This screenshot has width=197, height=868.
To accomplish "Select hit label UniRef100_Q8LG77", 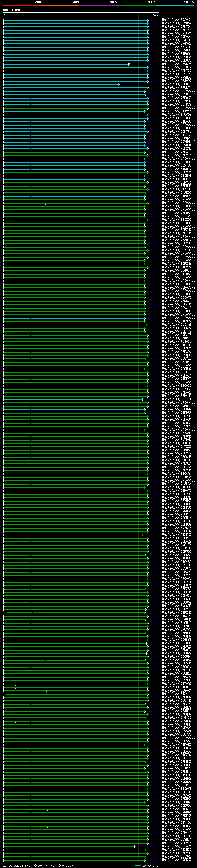I will click(x=177, y=60).
